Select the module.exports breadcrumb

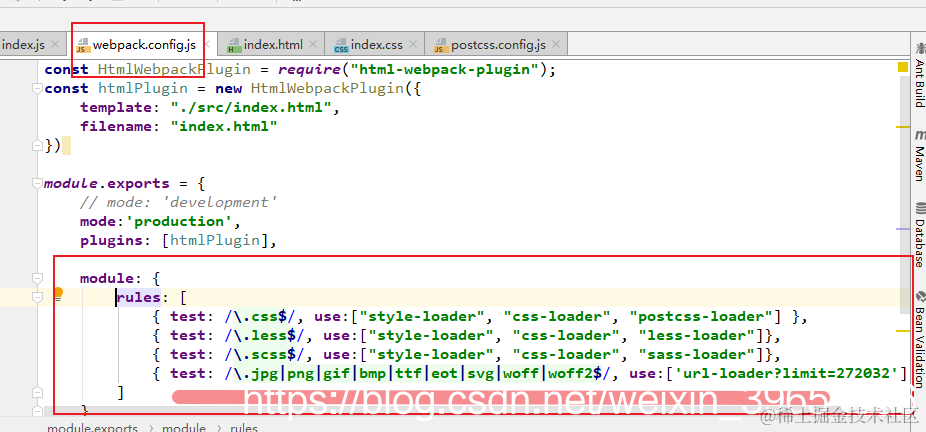(92, 427)
